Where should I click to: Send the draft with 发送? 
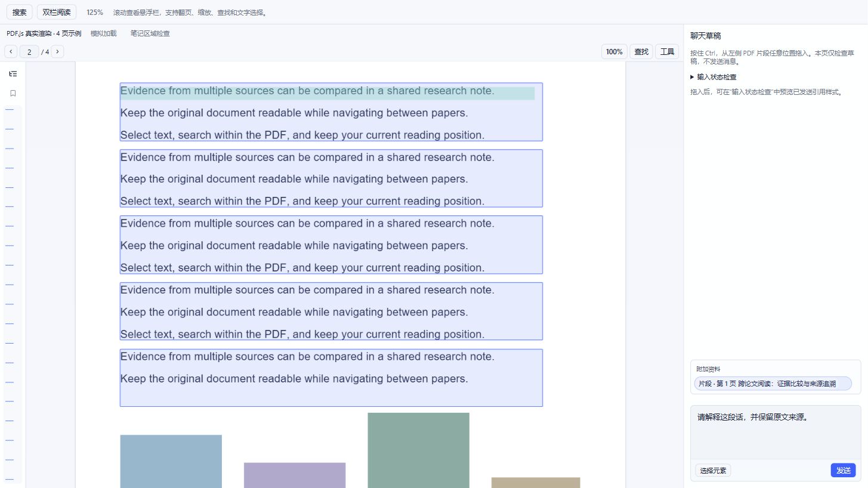click(x=843, y=471)
